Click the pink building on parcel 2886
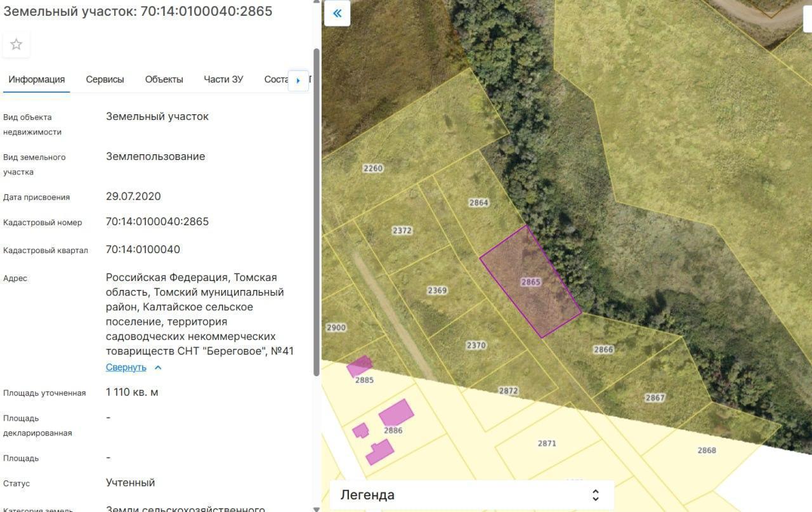This screenshot has width=812, height=512. [x=396, y=412]
